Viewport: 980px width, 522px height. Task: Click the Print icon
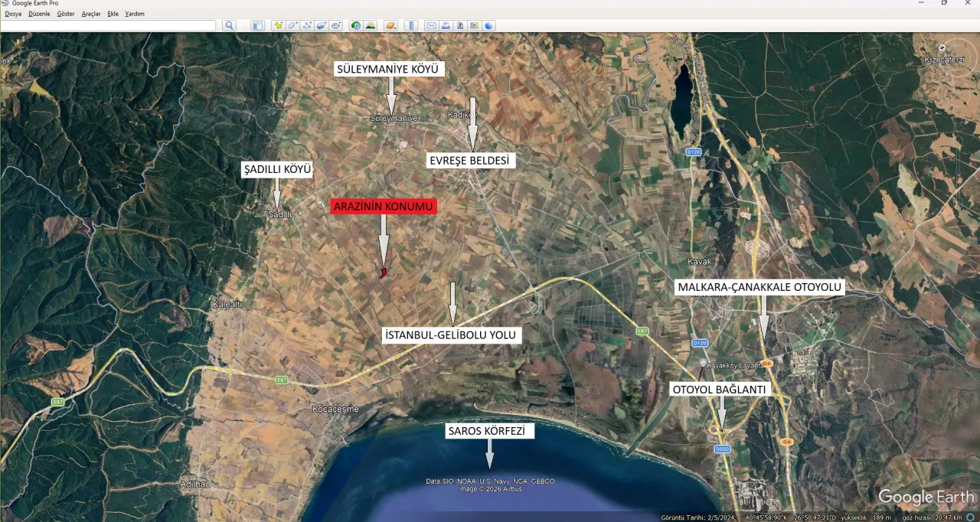click(x=446, y=25)
